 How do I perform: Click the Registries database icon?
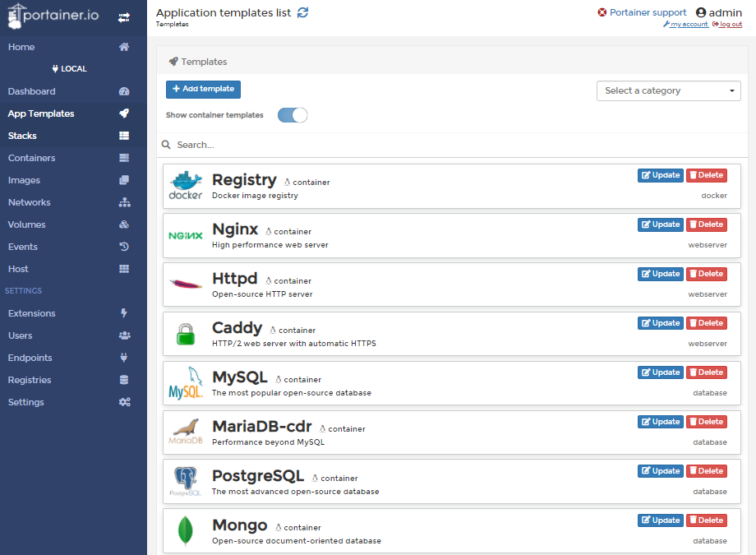[124, 380]
